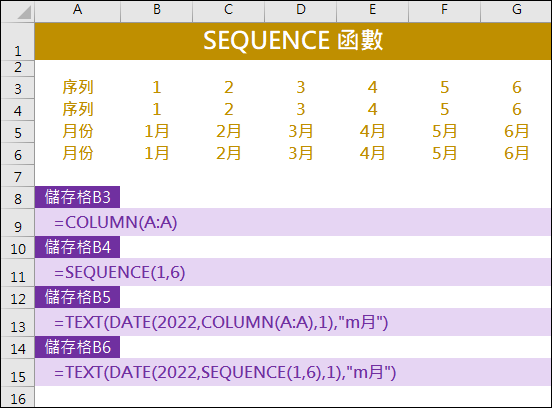This screenshot has height=408, width=552.
Task: Select cell B5 showing 1月
Action: pyautogui.click(x=157, y=132)
